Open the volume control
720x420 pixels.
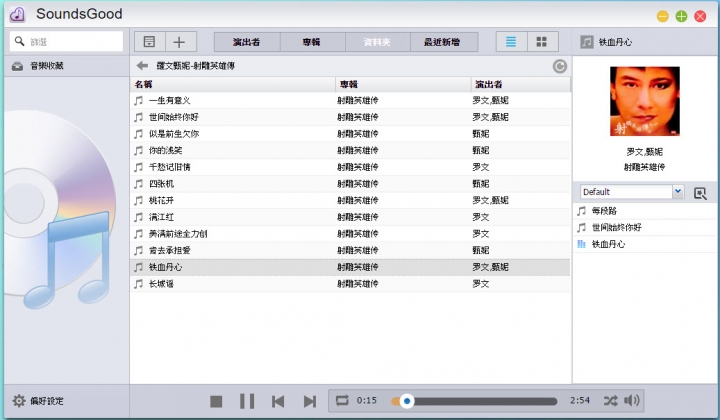point(632,400)
